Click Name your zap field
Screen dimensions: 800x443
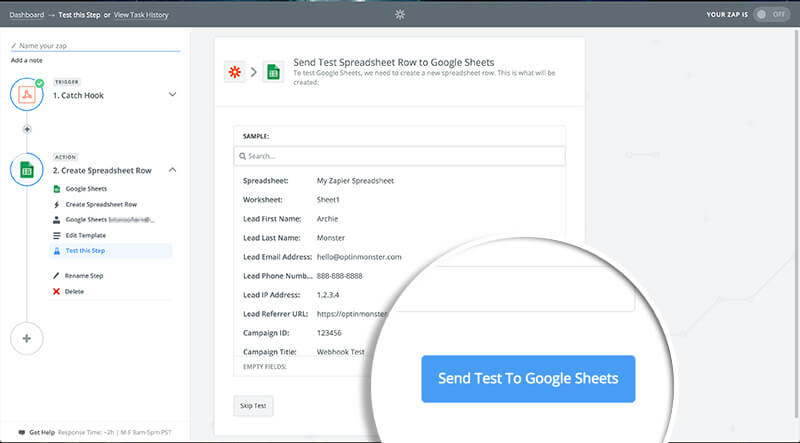click(96, 45)
